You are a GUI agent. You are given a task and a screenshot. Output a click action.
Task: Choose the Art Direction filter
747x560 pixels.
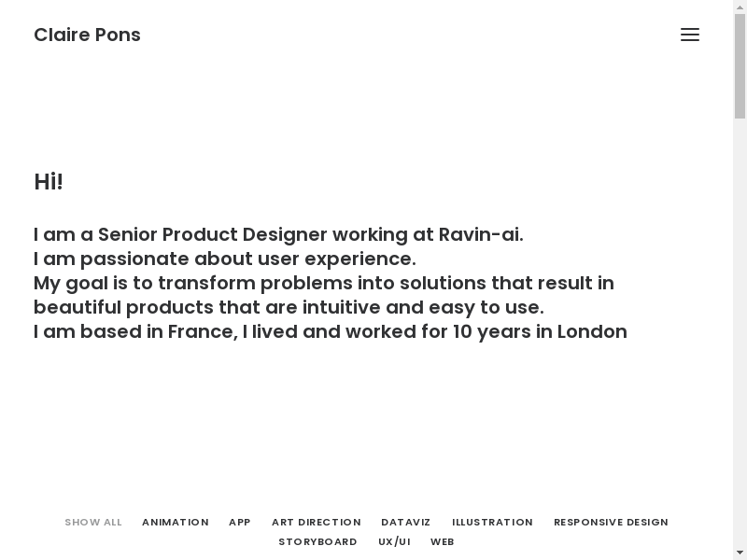pos(316,522)
